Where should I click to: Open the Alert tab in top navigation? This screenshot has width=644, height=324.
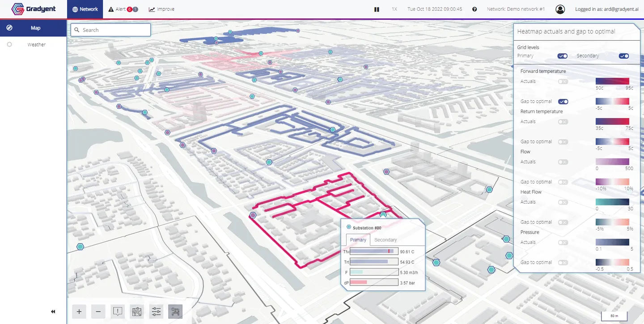(123, 9)
